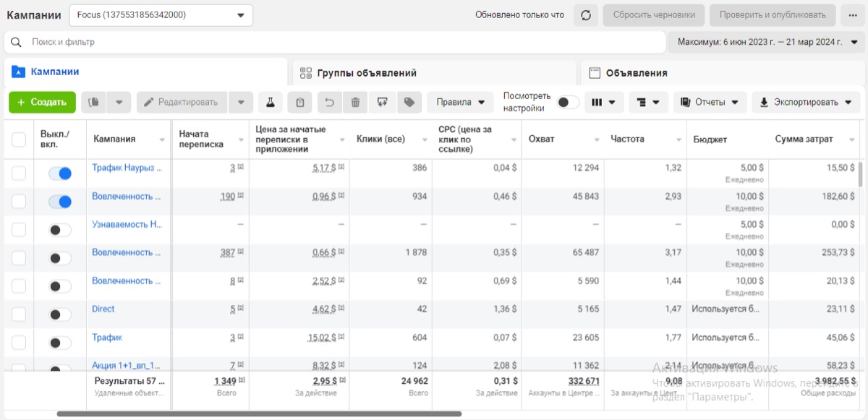Switch to the Кампании tab
Image resolution: width=868 pixels, height=420 pixels.
tap(145, 72)
